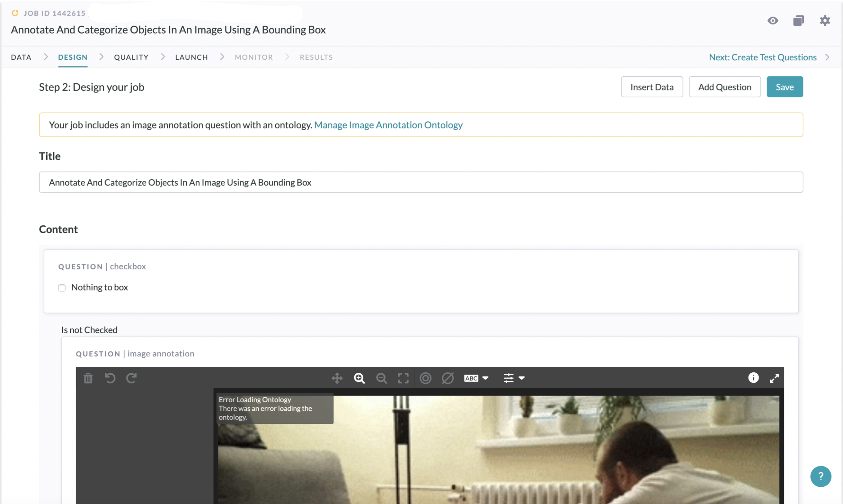Open the info icon in annotation toolbar

coord(753,378)
